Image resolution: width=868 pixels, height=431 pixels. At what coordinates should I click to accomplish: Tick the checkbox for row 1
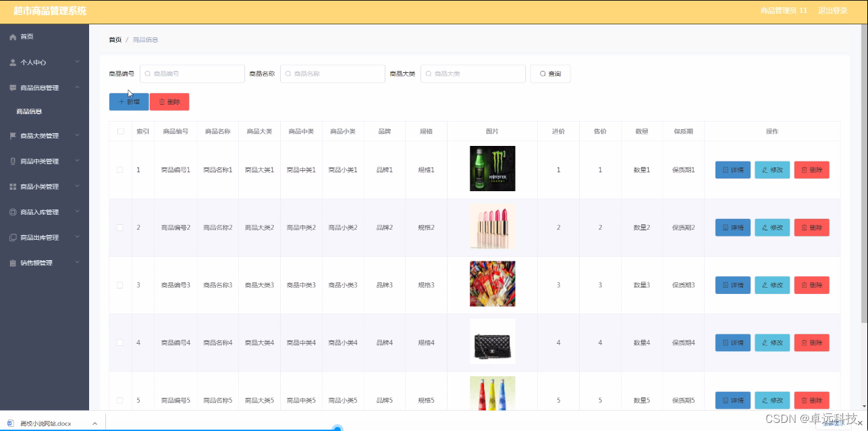point(120,170)
